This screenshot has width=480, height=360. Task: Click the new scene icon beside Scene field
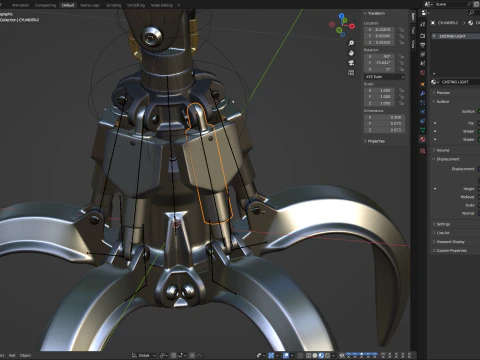coord(476,4)
